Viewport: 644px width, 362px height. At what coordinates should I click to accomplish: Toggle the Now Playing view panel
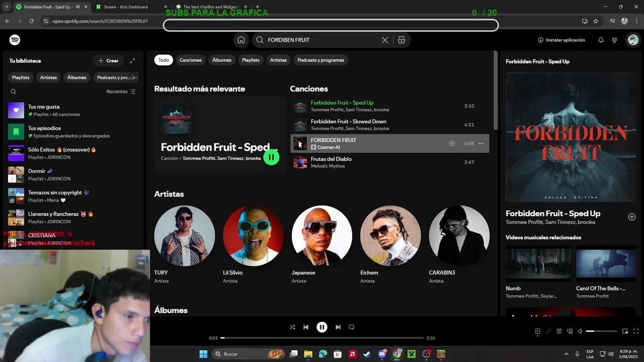point(537,331)
